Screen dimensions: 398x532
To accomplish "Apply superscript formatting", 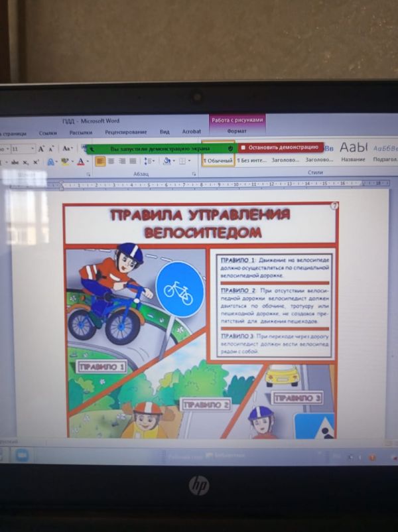I will point(35,162).
